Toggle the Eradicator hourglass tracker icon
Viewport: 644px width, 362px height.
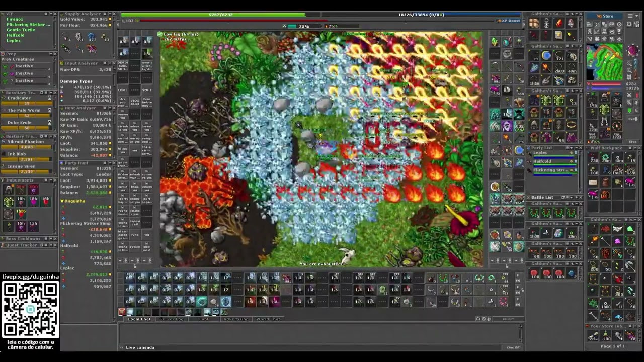click(x=49, y=98)
